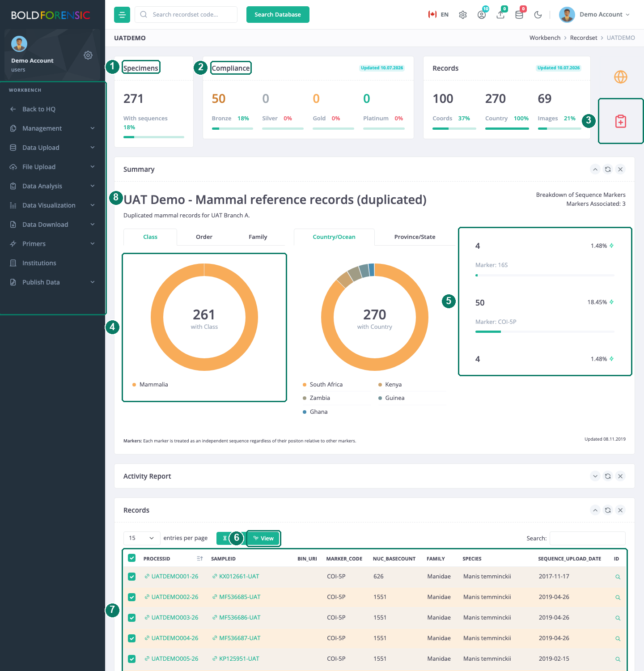Viewport: 644px width, 671px height.
Task: Switch to the Family tab
Action: pyautogui.click(x=258, y=237)
